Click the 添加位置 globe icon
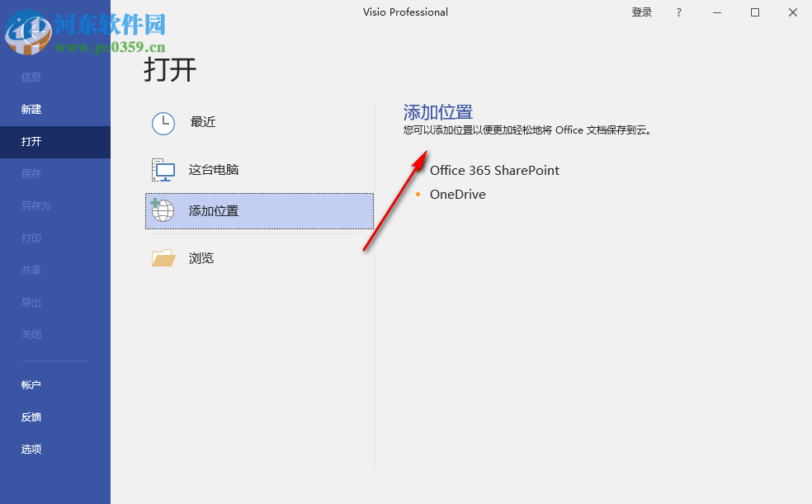 pos(163,211)
